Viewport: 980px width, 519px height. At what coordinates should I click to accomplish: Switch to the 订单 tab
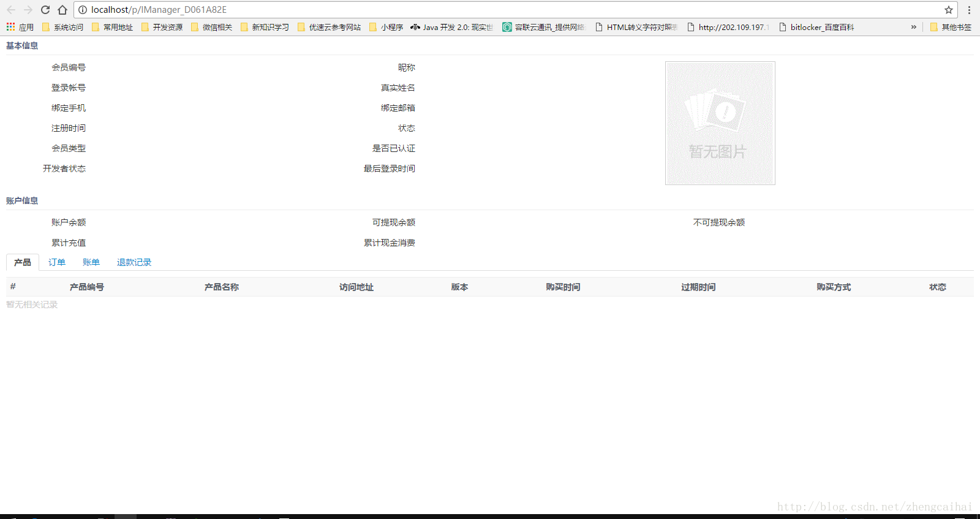coord(57,262)
